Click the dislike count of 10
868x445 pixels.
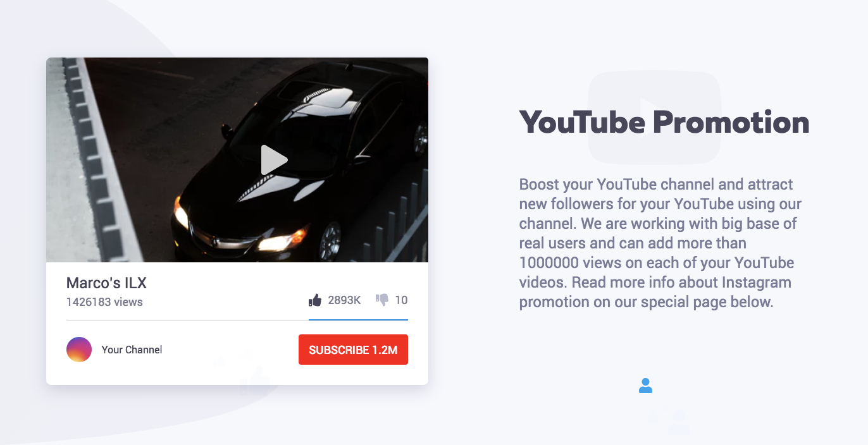(x=401, y=300)
